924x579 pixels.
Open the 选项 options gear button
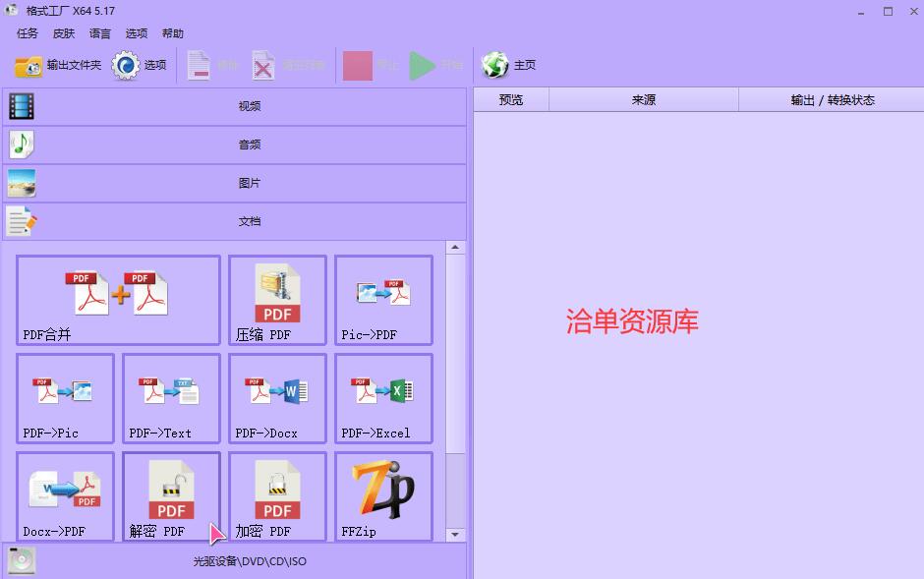coord(139,65)
